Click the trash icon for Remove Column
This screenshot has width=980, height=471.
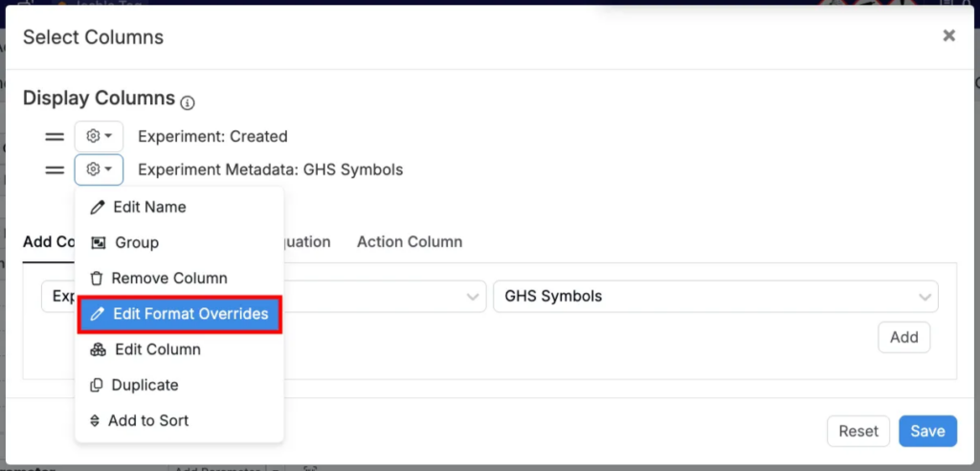pyautogui.click(x=96, y=279)
